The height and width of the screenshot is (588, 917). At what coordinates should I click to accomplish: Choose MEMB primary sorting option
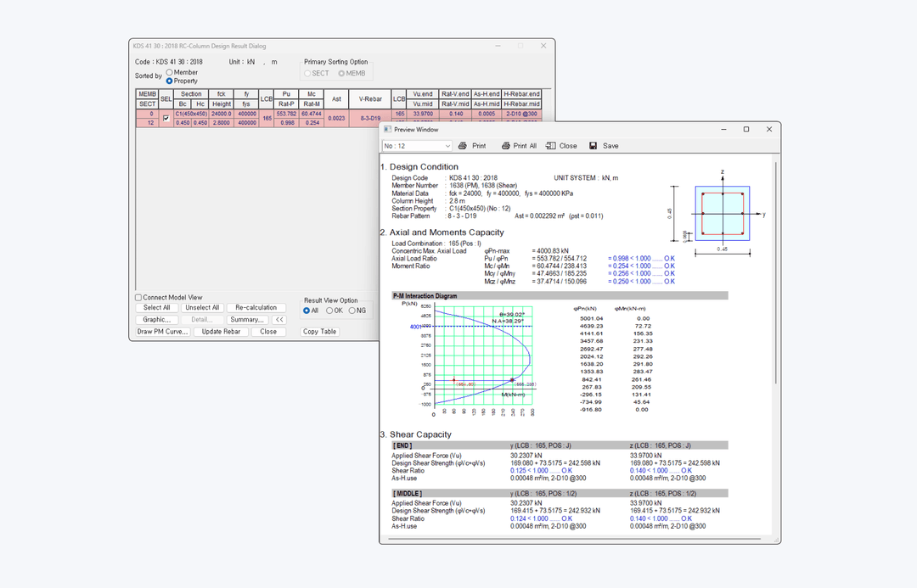pyautogui.click(x=341, y=74)
